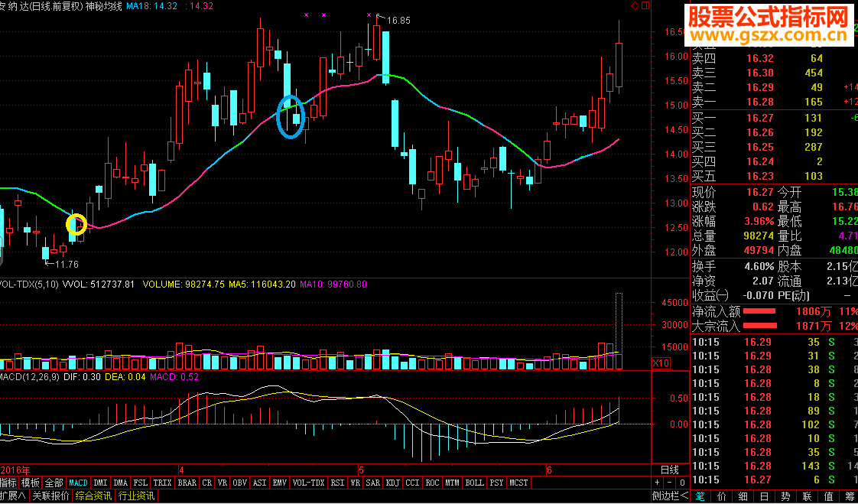
Task: Click the 净流入额 red bar
Action: click(x=759, y=311)
